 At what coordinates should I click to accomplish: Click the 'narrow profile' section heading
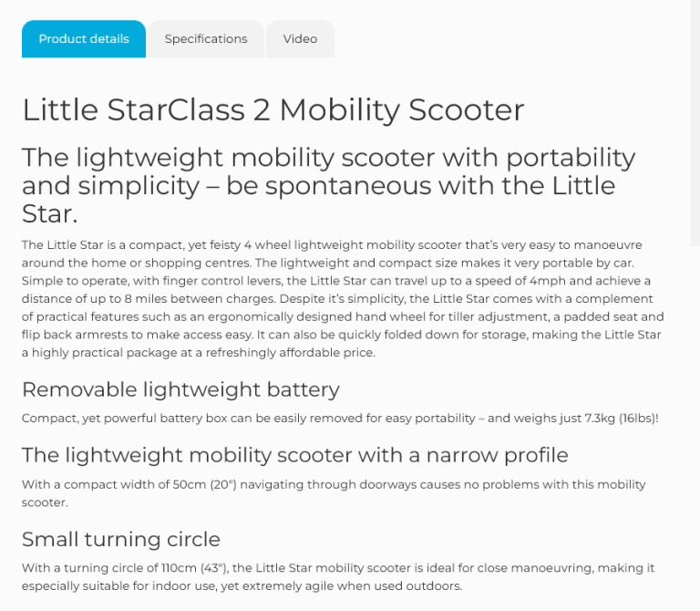[294, 454]
